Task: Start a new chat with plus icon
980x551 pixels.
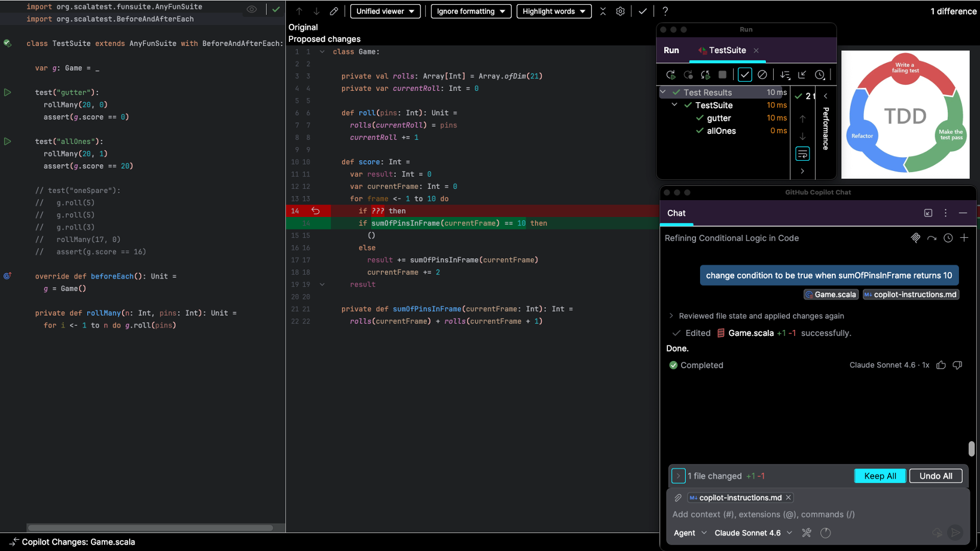Action: 964,238
